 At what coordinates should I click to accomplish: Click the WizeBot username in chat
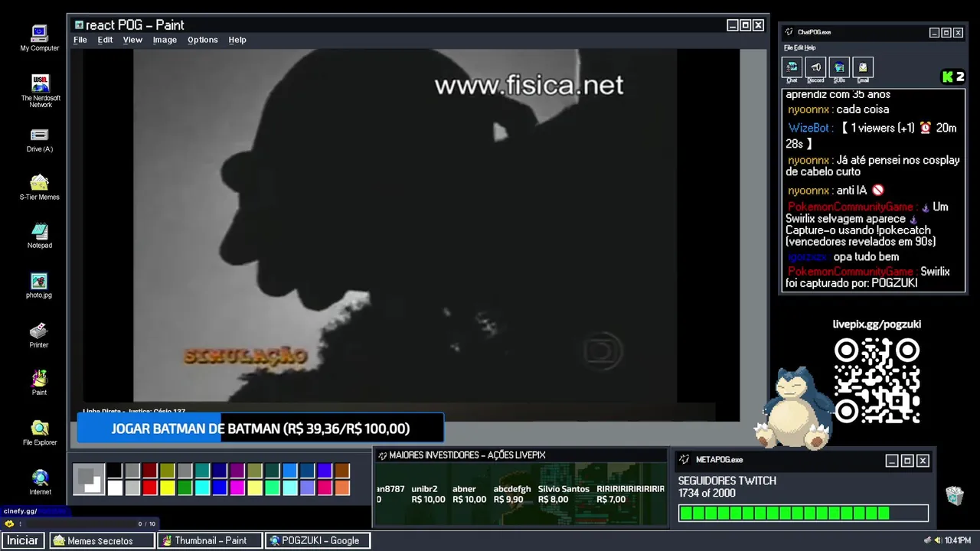point(808,128)
